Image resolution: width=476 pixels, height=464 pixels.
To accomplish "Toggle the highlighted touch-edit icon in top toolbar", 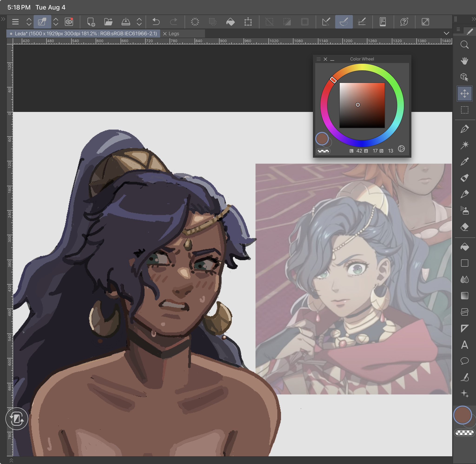I will (42, 22).
